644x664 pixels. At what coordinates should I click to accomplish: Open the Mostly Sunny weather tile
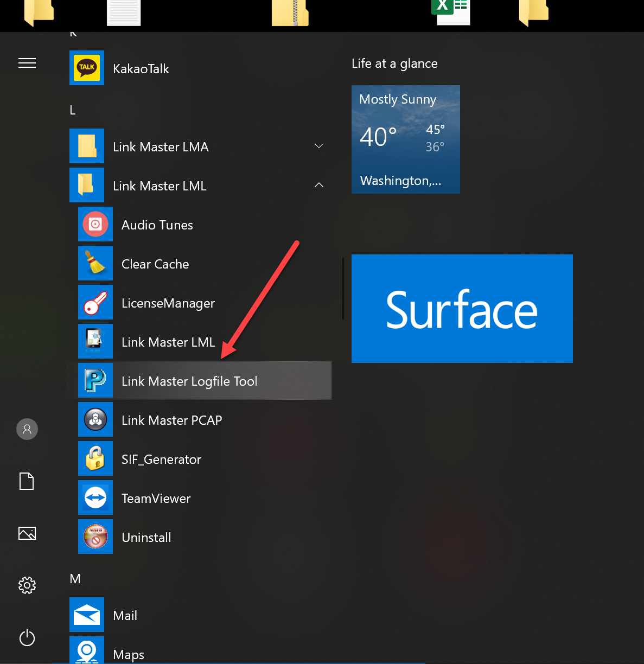(x=406, y=139)
